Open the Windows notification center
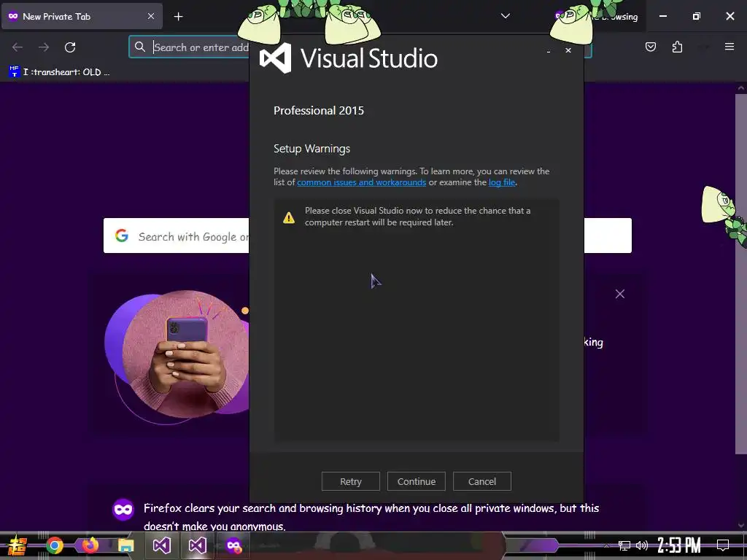 point(723,545)
